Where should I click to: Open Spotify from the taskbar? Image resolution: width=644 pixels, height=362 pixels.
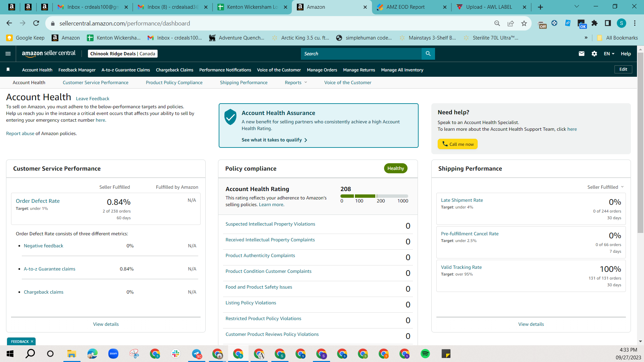click(x=425, y=354)
